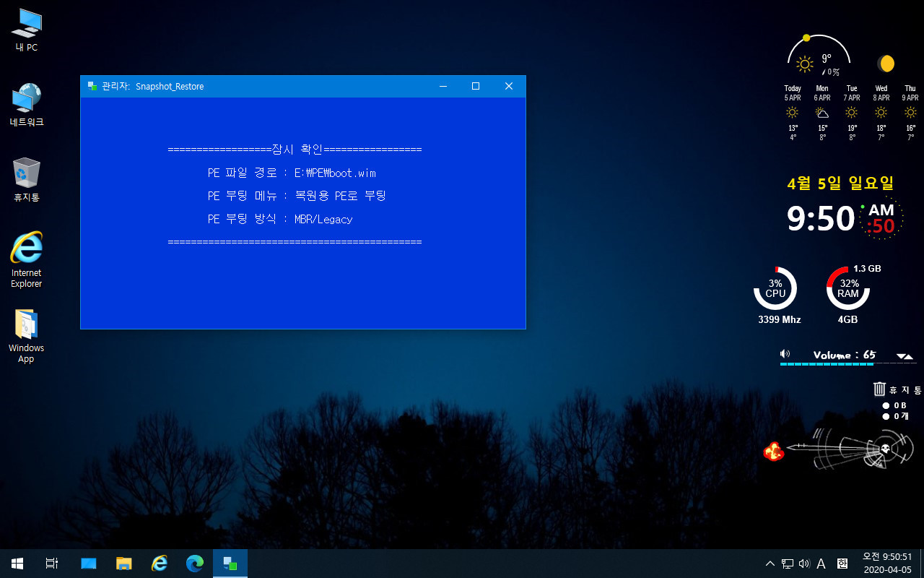This screenshot has height=578, width=924.
Task: Click the CPU usage gauge
Action: [x=775, y=288]
